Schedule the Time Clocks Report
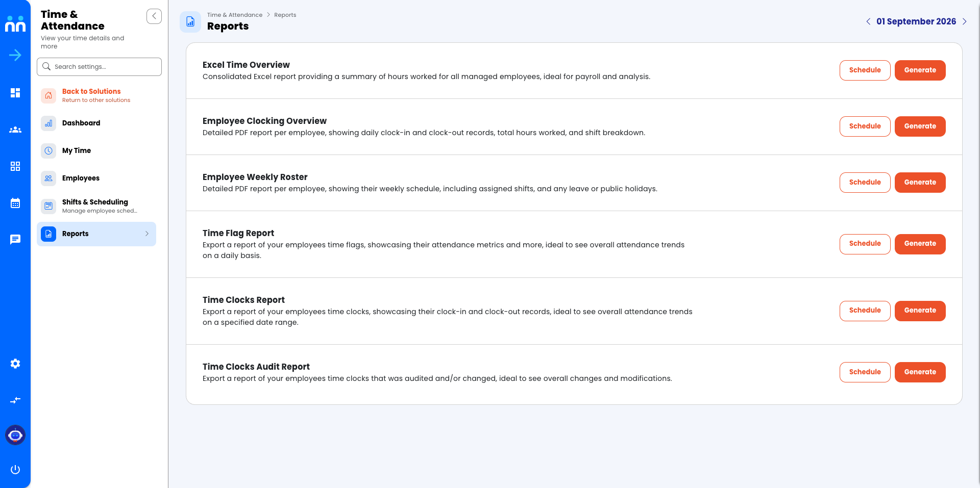The image size is (980, 488). coord(865,311)
